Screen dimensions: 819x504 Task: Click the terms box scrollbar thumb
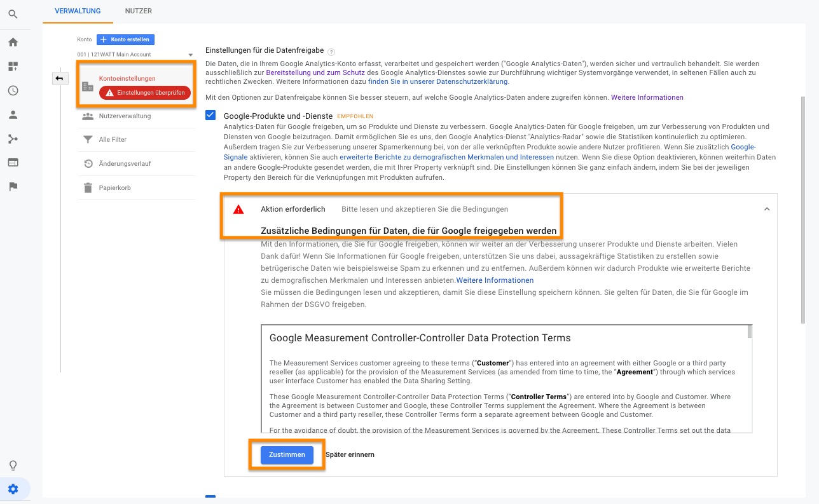(750, 332)
